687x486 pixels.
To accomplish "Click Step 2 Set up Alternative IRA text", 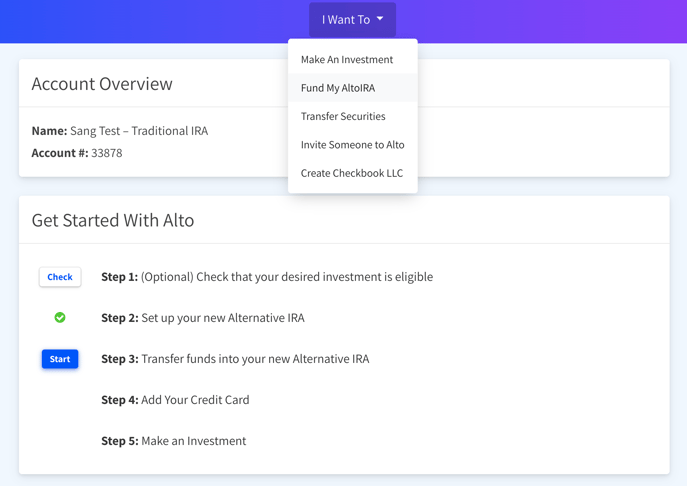I will click(x=203, y=318).
